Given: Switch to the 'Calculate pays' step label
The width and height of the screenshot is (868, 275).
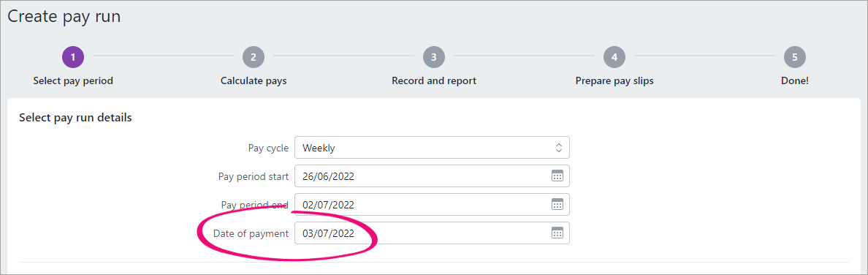Looking at the screenshot, I should (254, 81).
